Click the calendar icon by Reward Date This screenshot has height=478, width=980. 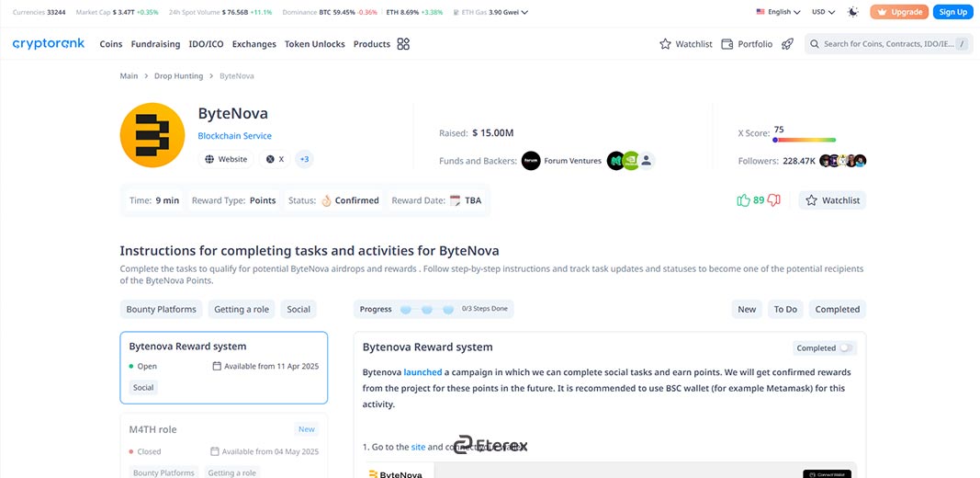click(455, 200)
